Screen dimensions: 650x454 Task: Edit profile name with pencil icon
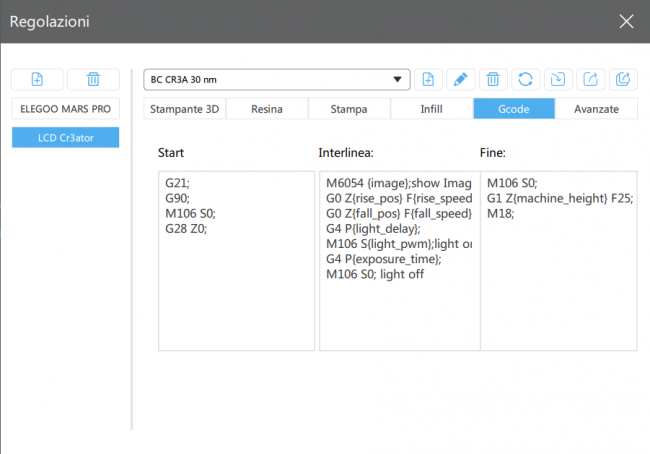click(461, 80)
